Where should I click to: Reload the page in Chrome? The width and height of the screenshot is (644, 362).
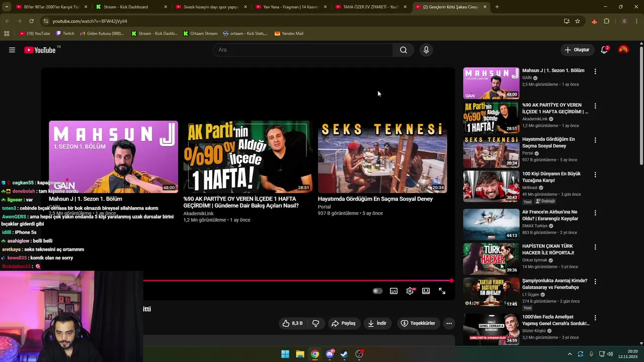tap(31, 21)
